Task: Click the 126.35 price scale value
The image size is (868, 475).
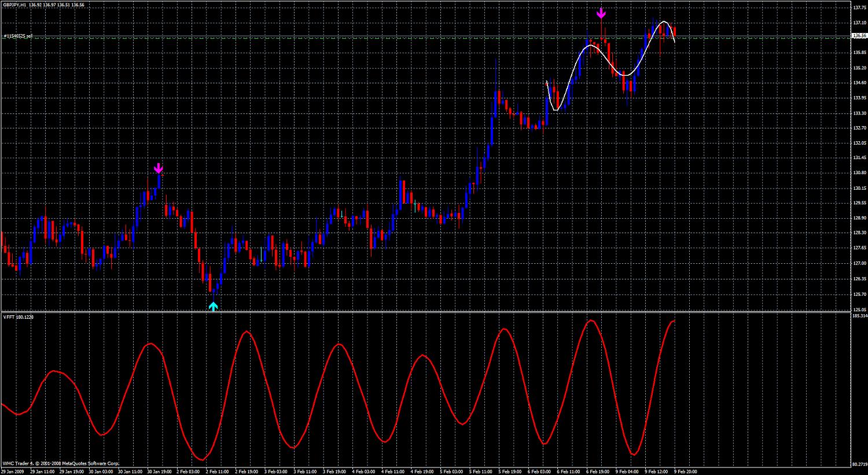Action: pos(859,278)
